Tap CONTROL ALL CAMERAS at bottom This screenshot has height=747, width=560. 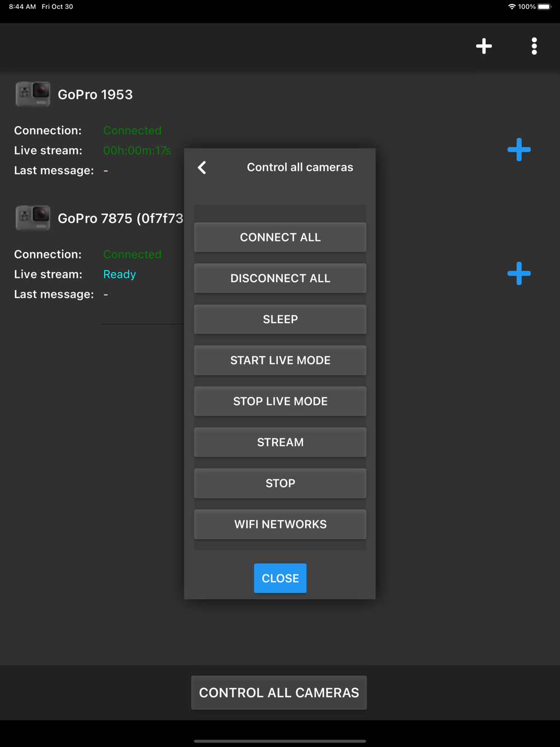click(279, 693)
